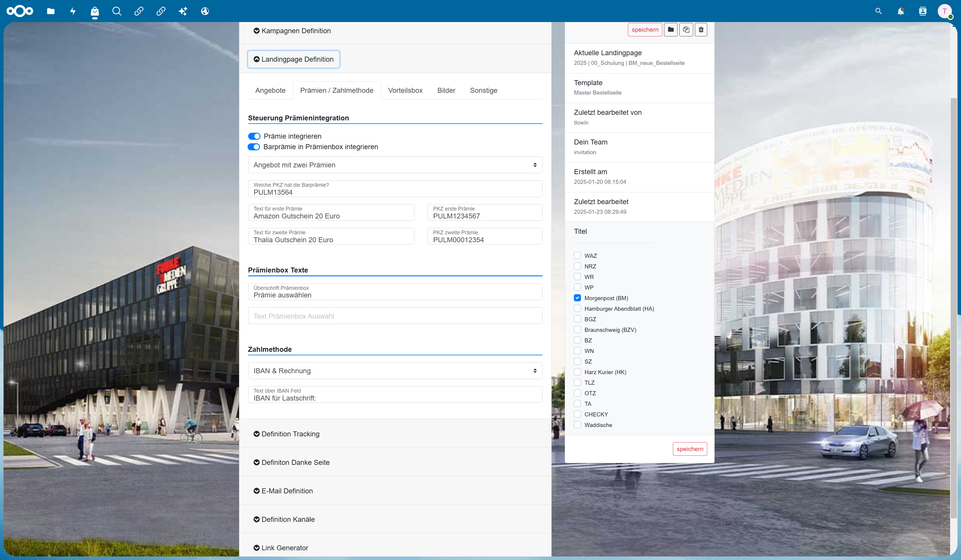This screenshot has height=560, width=961.
Task: Check the Waddische checkbox
Action: tap(577, 425)
